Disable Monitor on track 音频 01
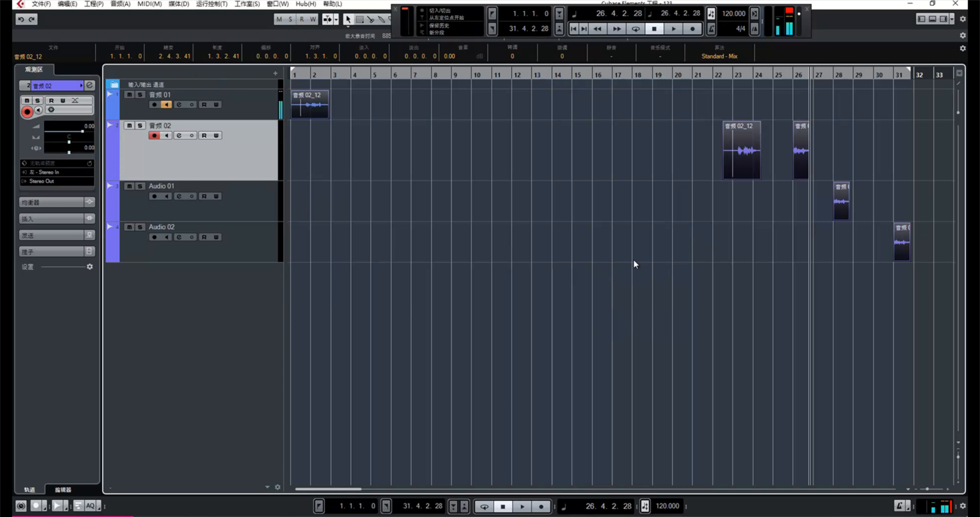Screen dimensions: 980x517 click(x=166, y=105)
